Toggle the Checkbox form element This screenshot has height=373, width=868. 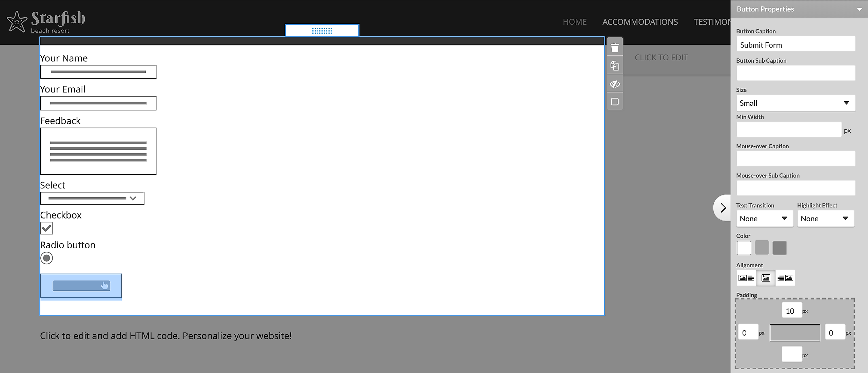tap(47, 228)
